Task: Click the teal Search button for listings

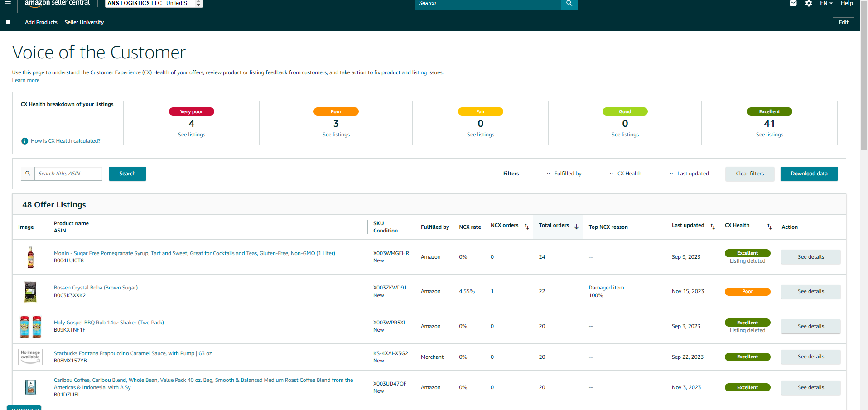Action: [127, 174]
